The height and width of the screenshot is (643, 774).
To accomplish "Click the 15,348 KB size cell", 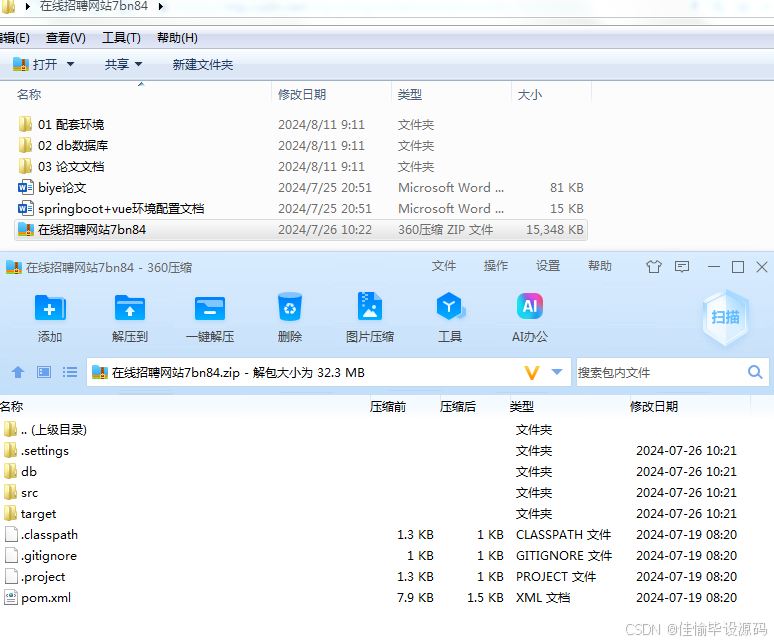I will tap(555, 229).
